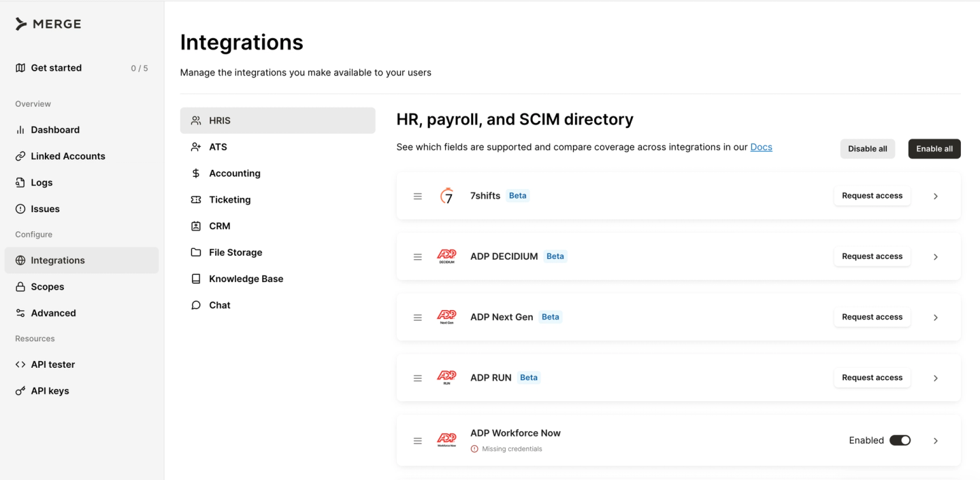Click the Get started map icon

(x=20, y=68)
